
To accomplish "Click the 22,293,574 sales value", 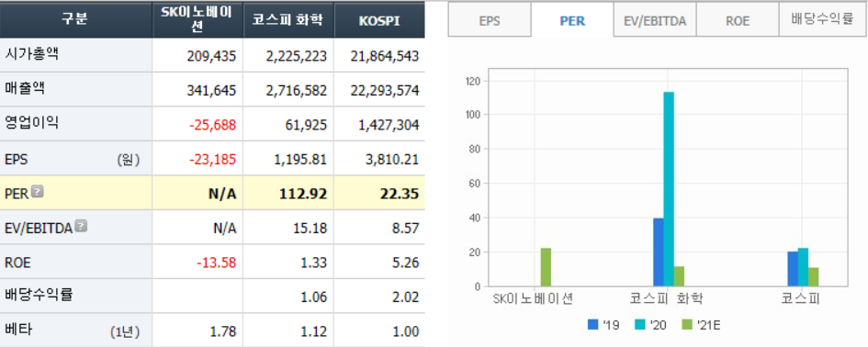I will (x=385, y=90).
